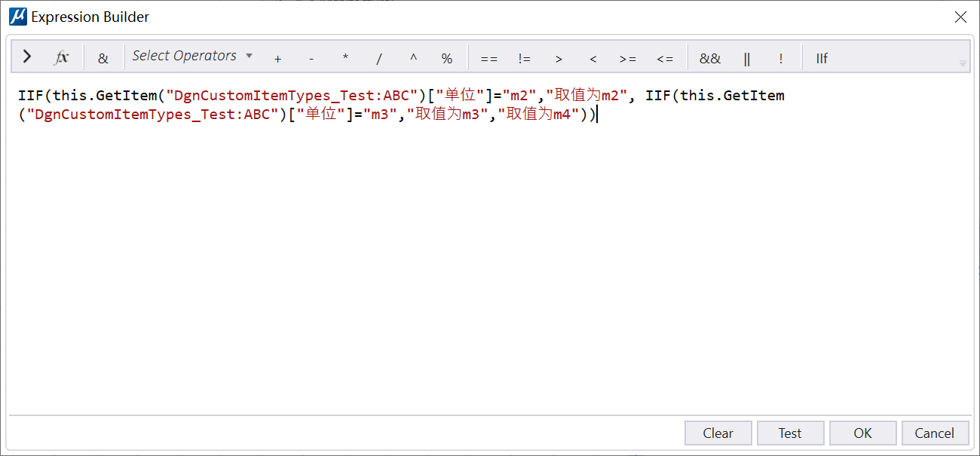Insert the != not-equal operator
Viewport: 980px width, 456px height.
525,58
